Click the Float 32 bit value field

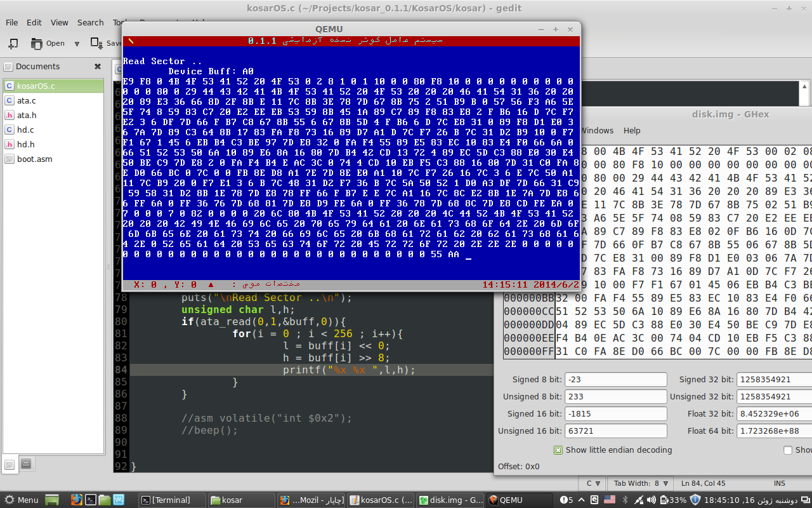[x=774, y=414]
